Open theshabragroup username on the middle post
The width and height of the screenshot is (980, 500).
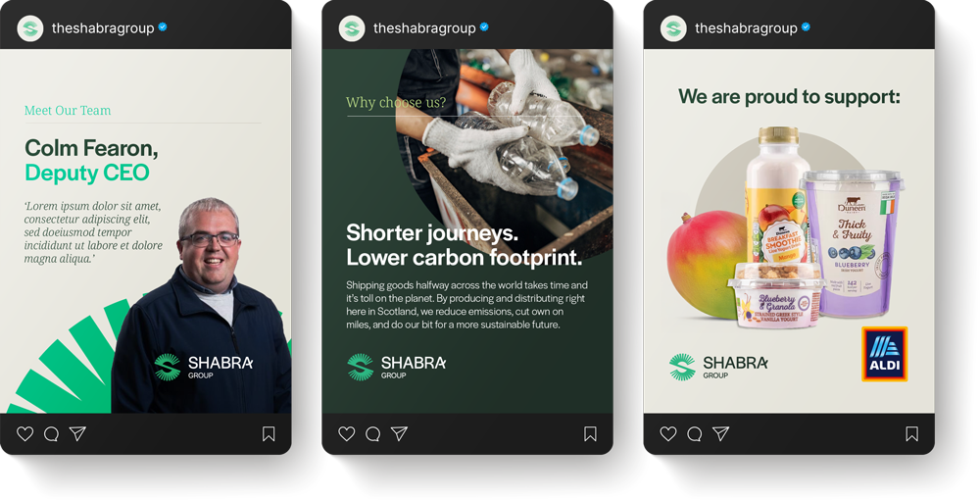click(x=424, y=28)
